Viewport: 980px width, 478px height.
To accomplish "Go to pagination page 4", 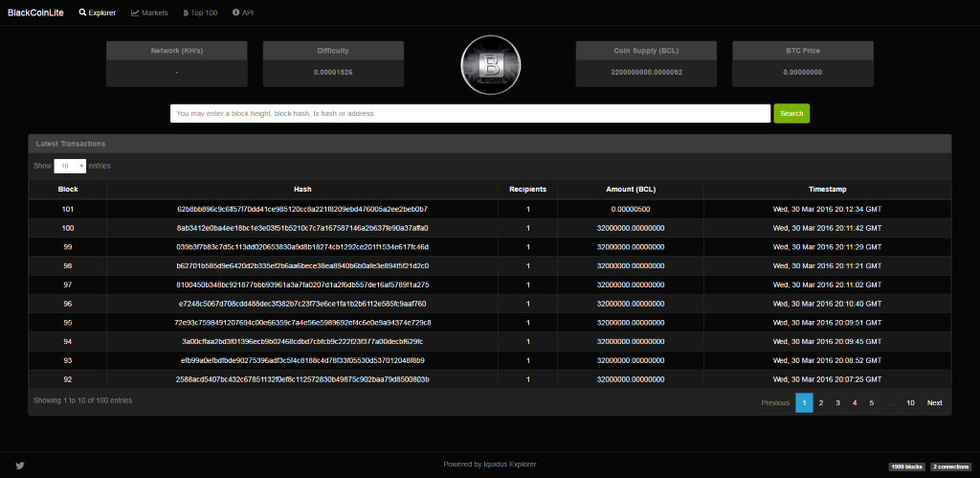I will tap(855, 403).
